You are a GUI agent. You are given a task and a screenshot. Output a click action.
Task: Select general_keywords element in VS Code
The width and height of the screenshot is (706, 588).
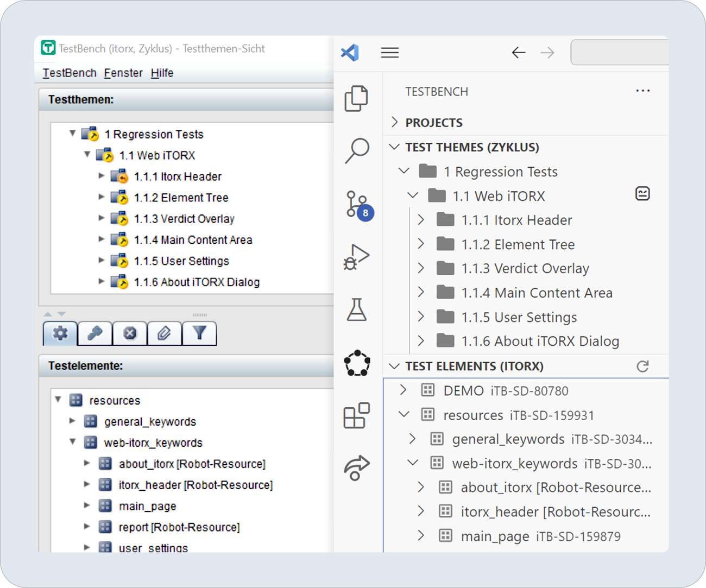552,439
